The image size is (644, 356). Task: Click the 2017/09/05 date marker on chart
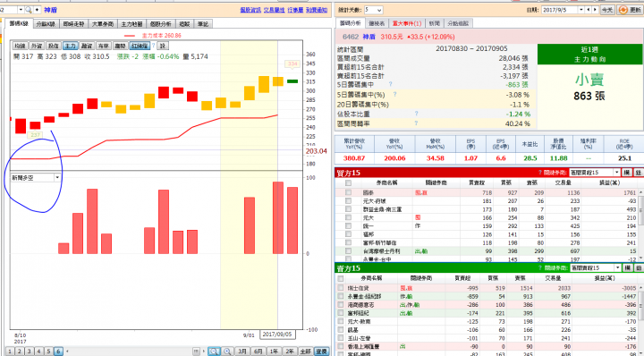[277, 335]
